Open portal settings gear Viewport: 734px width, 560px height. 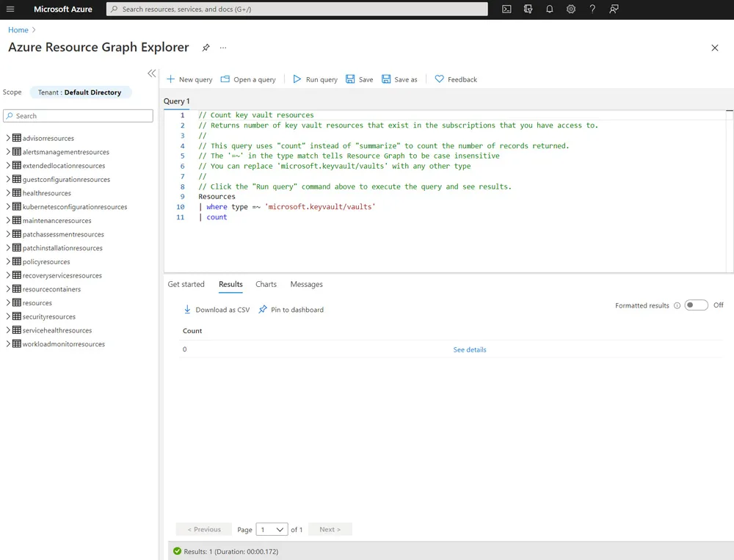coord(570,9)
